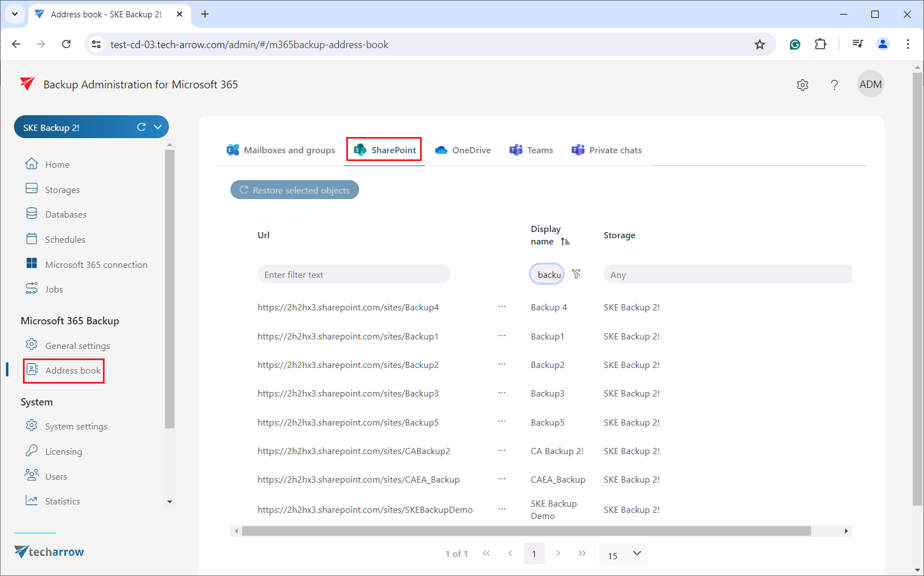
Task: Toggle Display name sort order
Action: (x=565, y=242)
